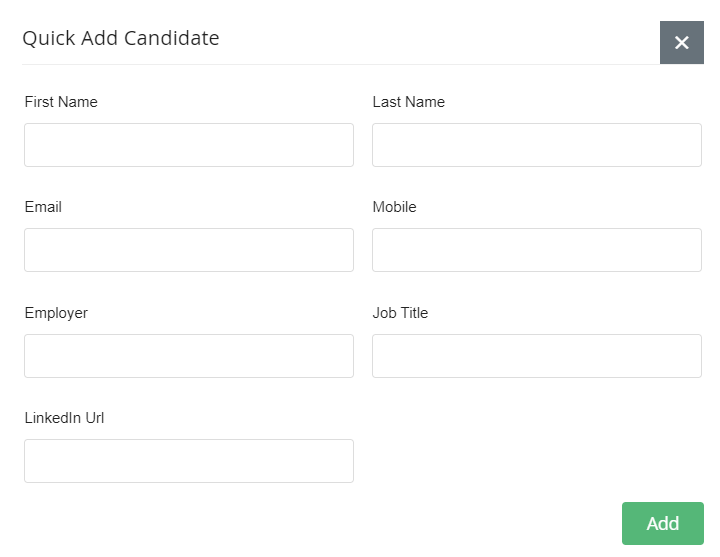
Task: Click the First Name label
Action: click(61, 102)
